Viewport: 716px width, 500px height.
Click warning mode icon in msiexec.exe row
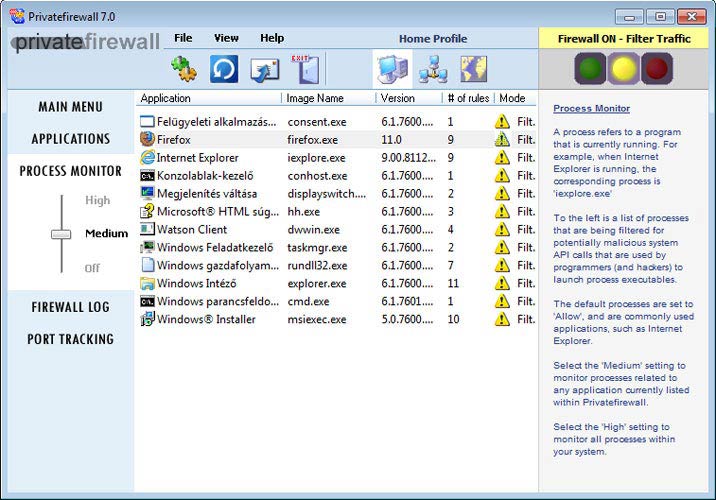502,319
